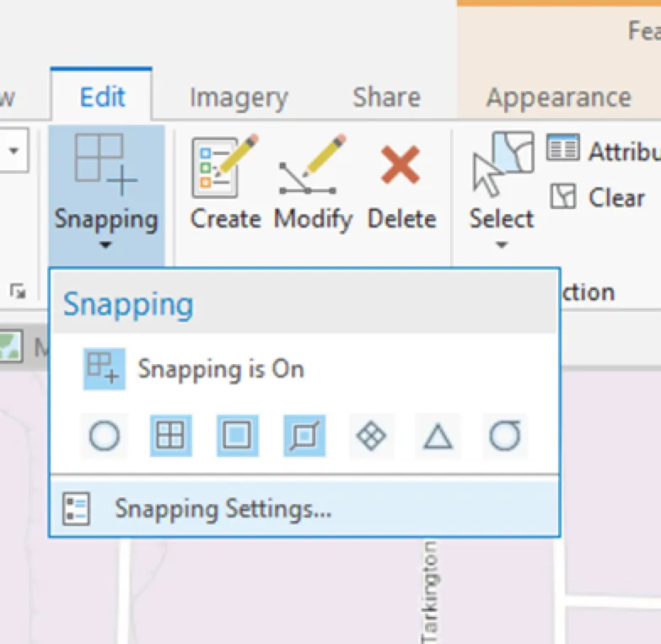The height and width of the screenshot is (644, 661).
Task: Expand the Snapping dropdown arrow
Action: point(105,244)
